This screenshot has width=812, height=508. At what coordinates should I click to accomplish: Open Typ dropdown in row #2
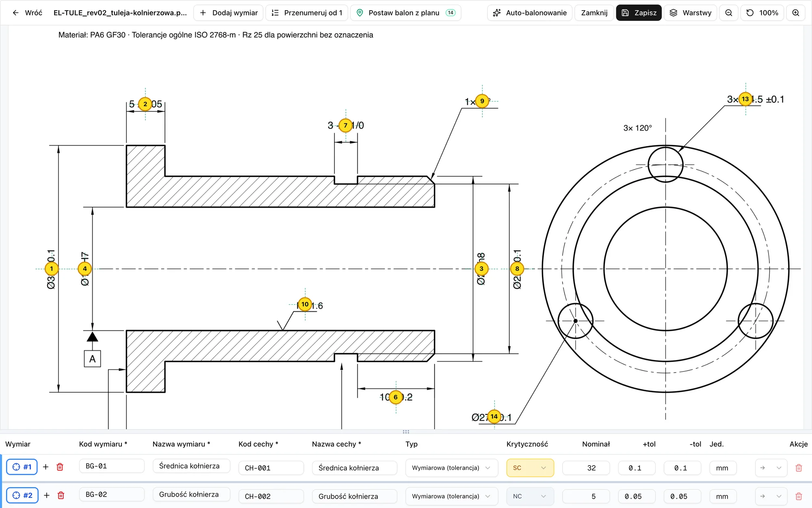tap(451, 496)
